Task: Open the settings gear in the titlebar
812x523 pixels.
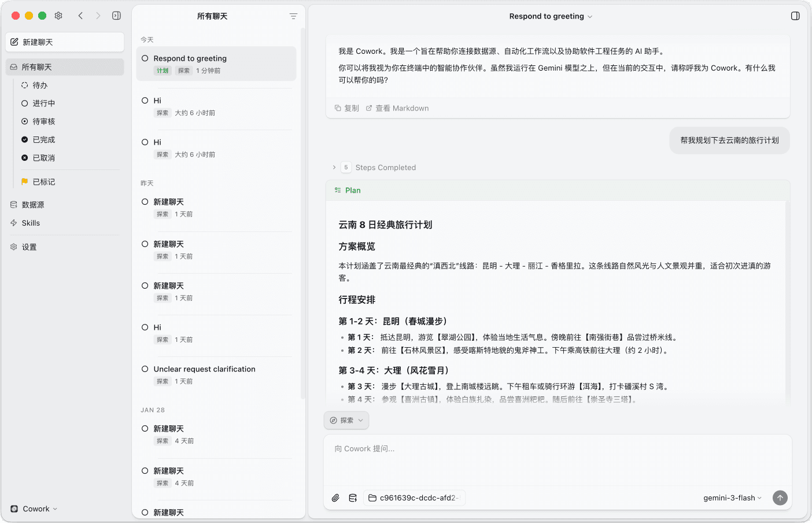Action: tap(58, 16)
